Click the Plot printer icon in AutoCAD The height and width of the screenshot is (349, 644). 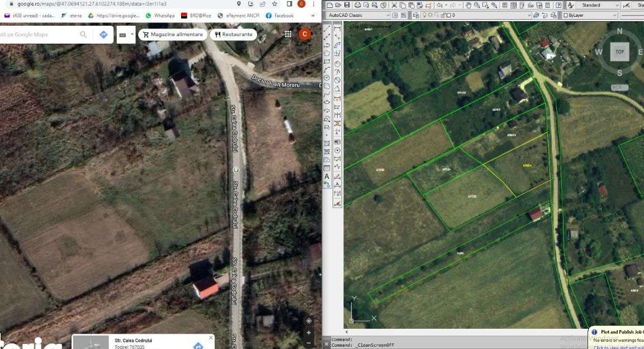[x=358, y=5]
